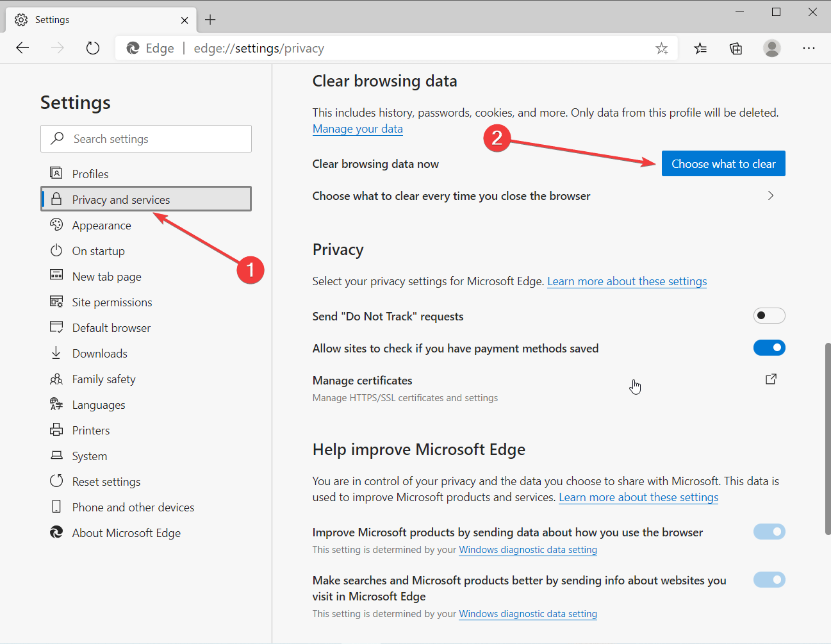Go back with the browser back arrow

(22, 48)
